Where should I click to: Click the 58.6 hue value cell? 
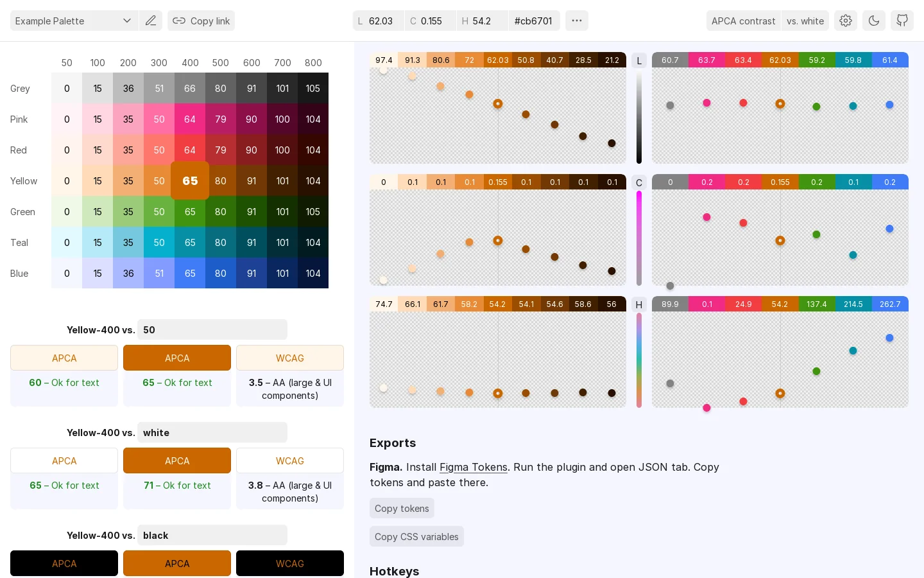pyautogui.click(x=583, y=304)
